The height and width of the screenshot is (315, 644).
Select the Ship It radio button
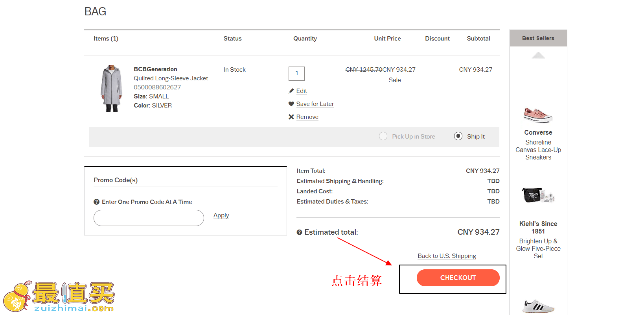coord(458,136)
